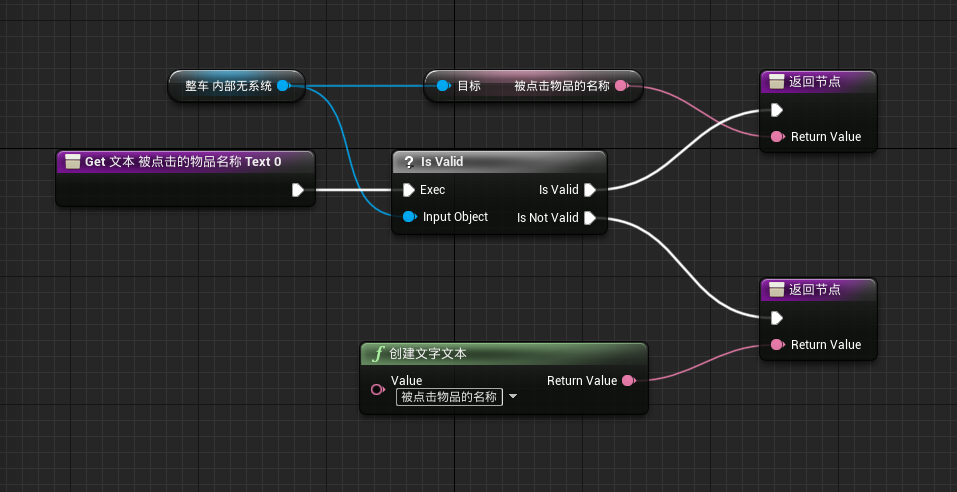Click Return Value pin of bottom 返回节点
Viewport: 957px width, 492px height.
pos(777,345)
